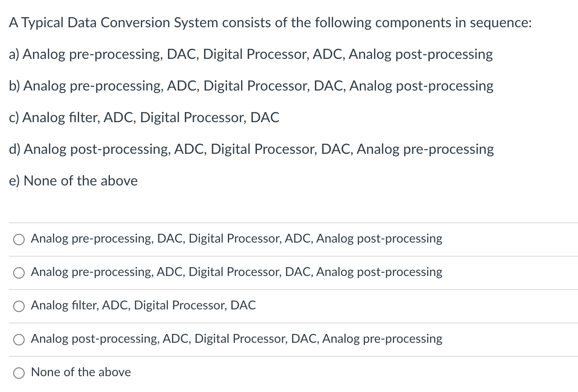The height and width of the screenshot is (392, 578).
Task: Select the radio button for 'Analog post-processing, ADC, Digital Processor, DAC, Analog pre-processing'
Action: (x=18, y=339)
